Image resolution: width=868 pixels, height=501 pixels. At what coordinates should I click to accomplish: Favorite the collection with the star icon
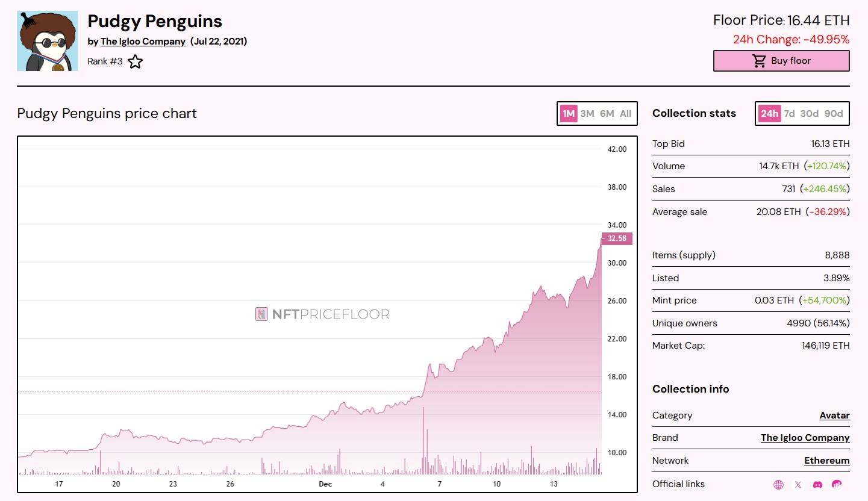[x=135, y=61]
